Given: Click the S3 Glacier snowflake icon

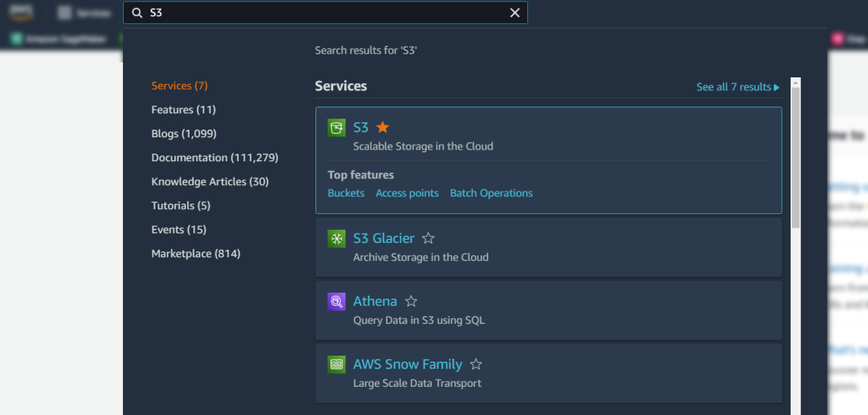Looking at the screenshot, I should pos(336,239).
